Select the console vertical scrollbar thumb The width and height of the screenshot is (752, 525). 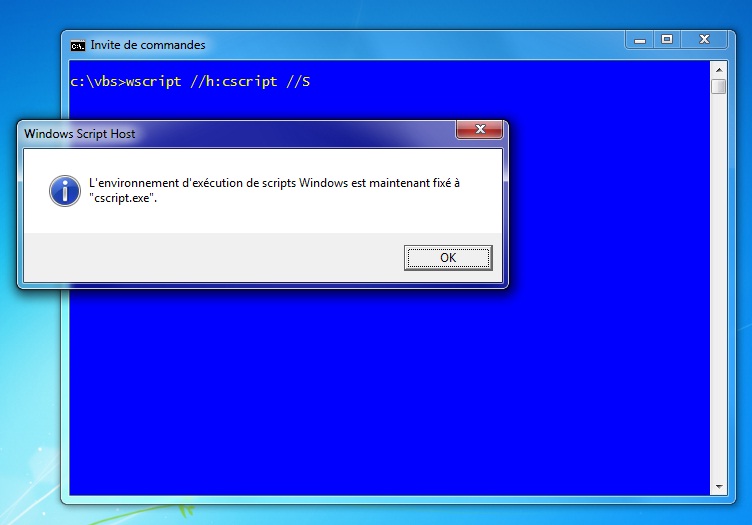[718, 87]
